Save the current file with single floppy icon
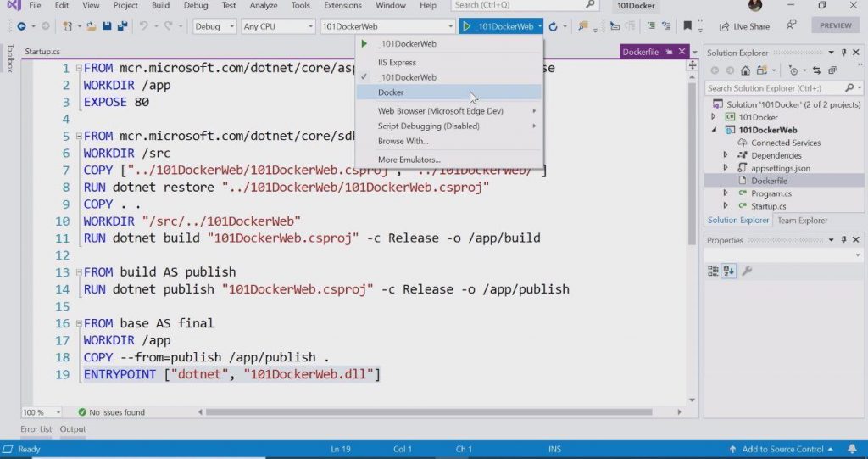 click(107, 26)
